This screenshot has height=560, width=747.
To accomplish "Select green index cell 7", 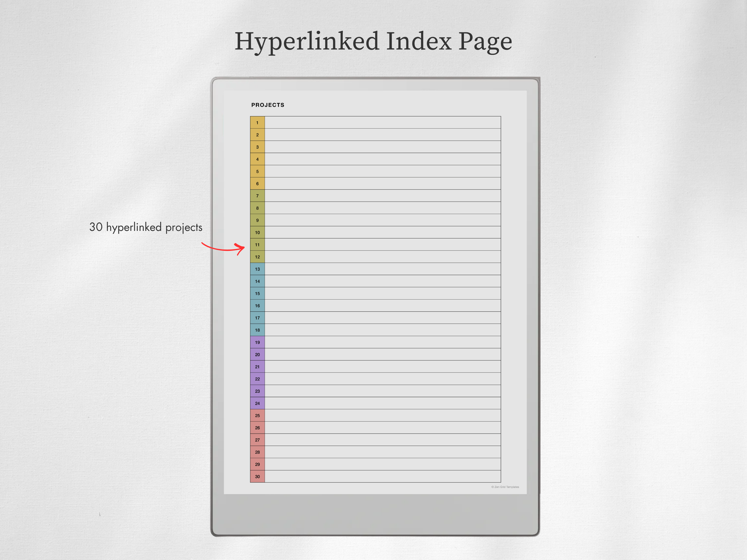I will click(x=257, y=196).
